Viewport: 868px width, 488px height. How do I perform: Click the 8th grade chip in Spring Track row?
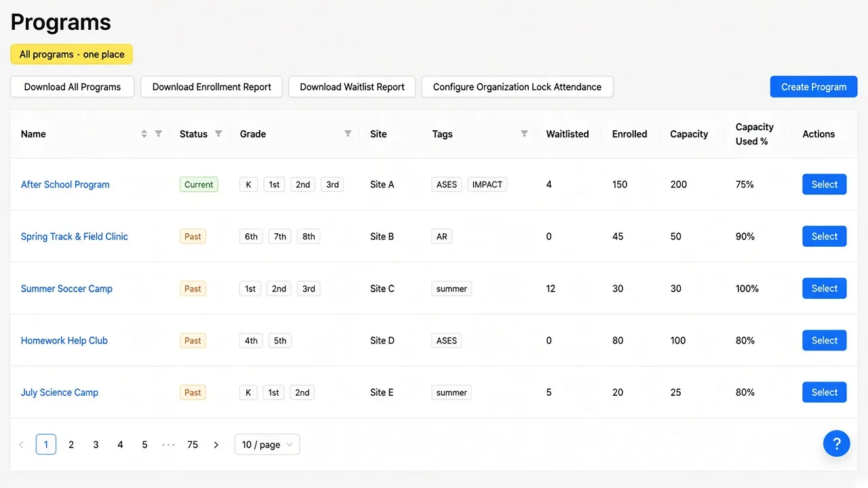click(x=309, y=237)
